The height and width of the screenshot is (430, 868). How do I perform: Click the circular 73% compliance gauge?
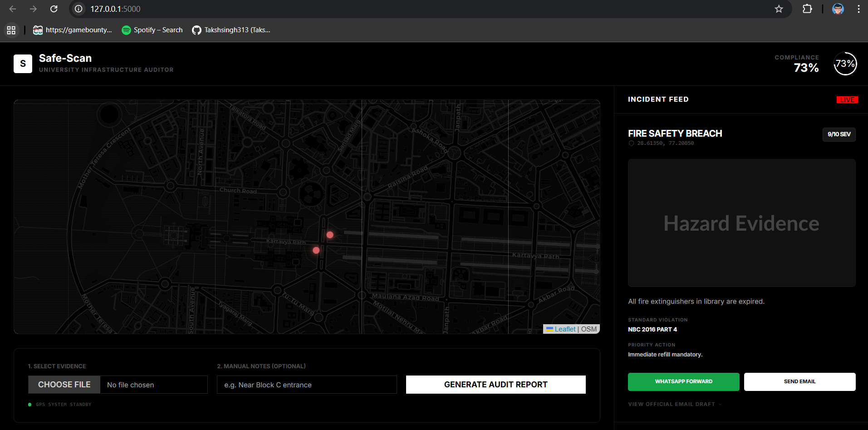tap(845, 64)
